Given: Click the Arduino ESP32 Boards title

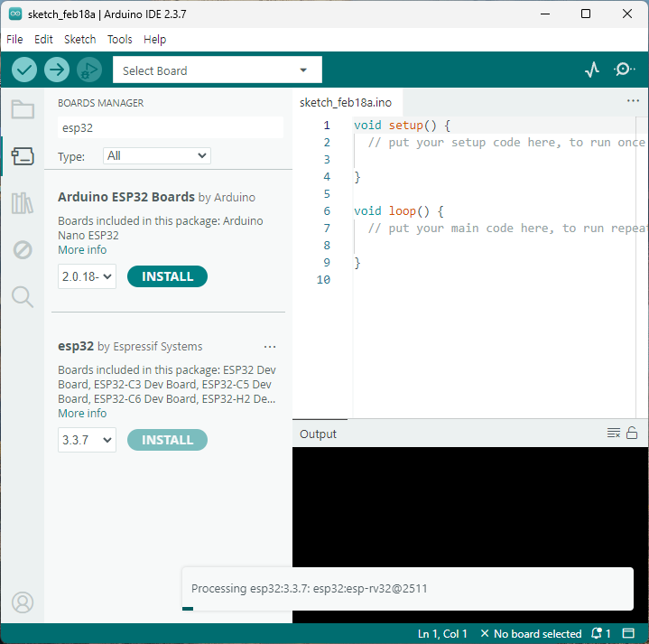Looking at the screenshot, I should (x=126, y=197).
